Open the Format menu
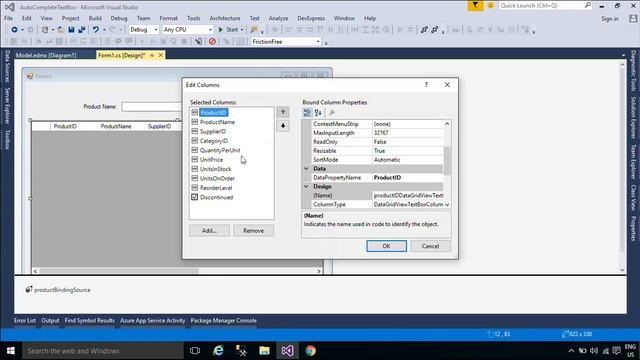 [x=169, y=18]
